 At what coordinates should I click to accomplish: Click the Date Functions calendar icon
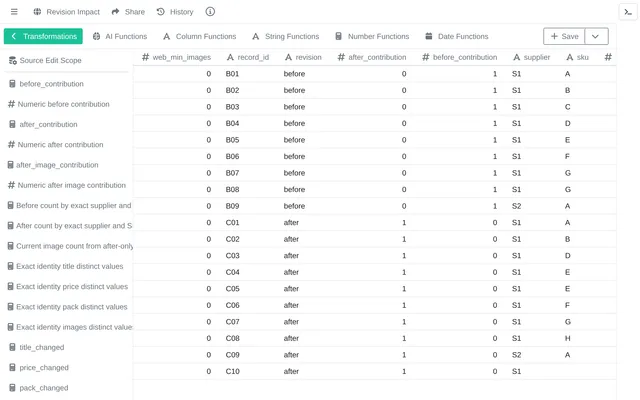(429, 36)
